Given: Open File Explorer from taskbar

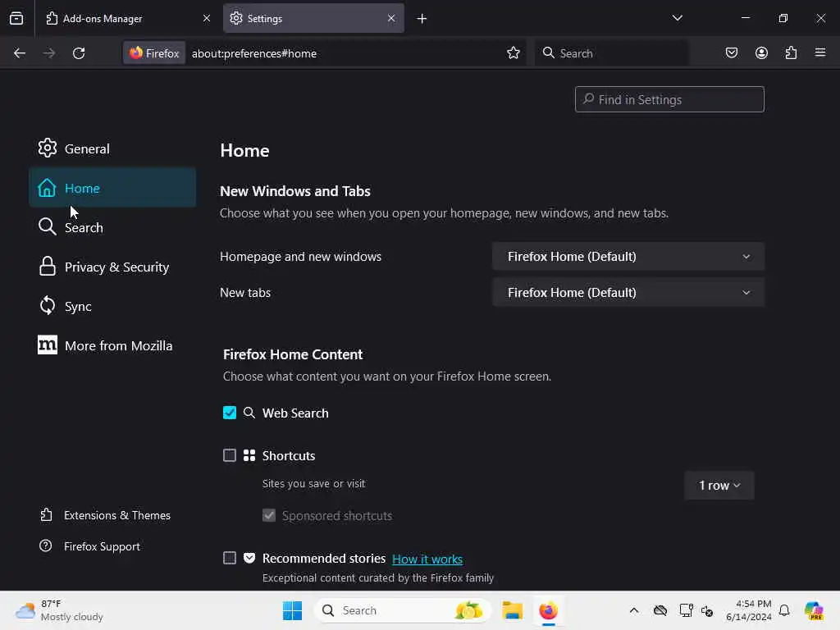Looking at the screenshot, I should [512, 610].
